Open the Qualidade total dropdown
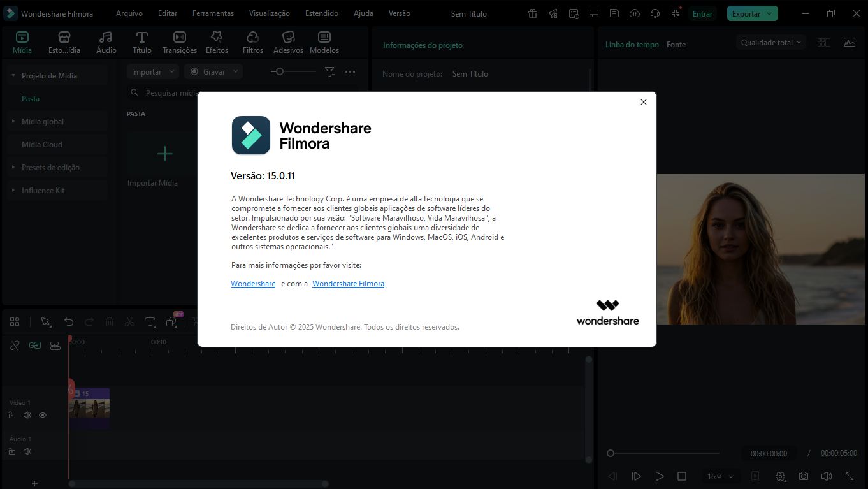This screenshot has width=868, height=489. coord(771,43)
